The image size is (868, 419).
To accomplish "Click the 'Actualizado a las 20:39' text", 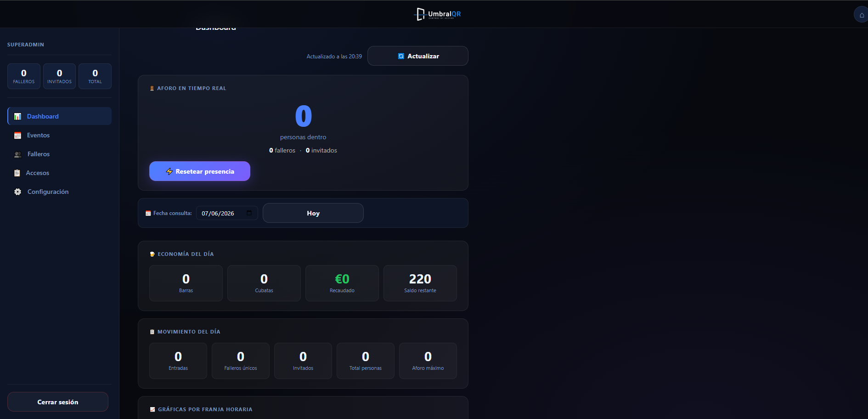I will [x=334, y=57].
